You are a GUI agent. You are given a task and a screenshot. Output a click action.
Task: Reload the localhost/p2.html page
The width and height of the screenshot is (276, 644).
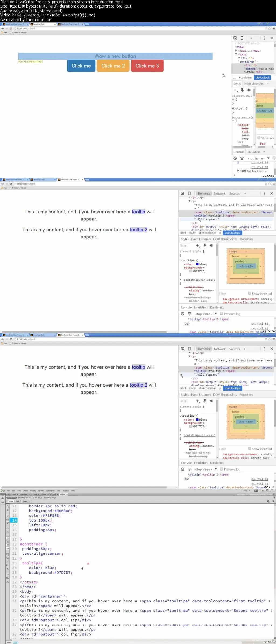click(11, 28)
